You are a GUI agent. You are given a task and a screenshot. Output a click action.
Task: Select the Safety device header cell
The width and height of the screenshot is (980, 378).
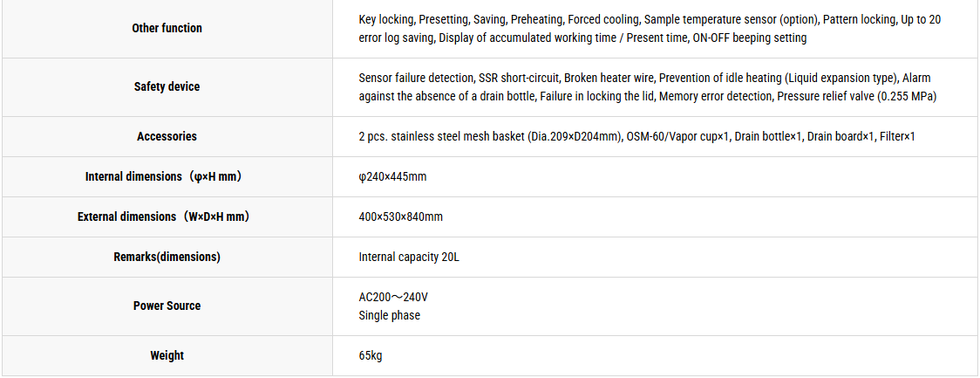pyautogui.click(x=167, y=87)
